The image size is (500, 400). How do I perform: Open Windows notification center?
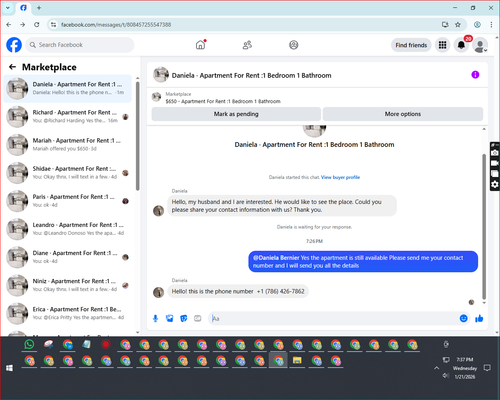pyautogui.click(x=487, y=368)
